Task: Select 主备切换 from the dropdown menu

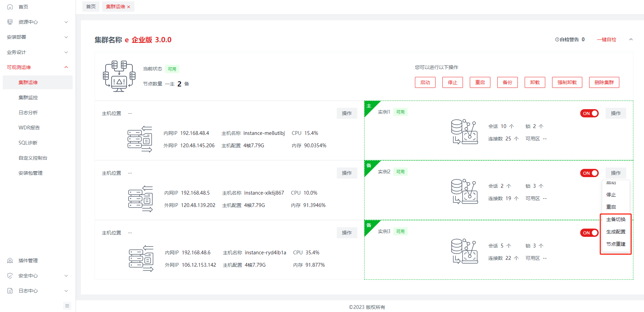Action: [616, 219]
